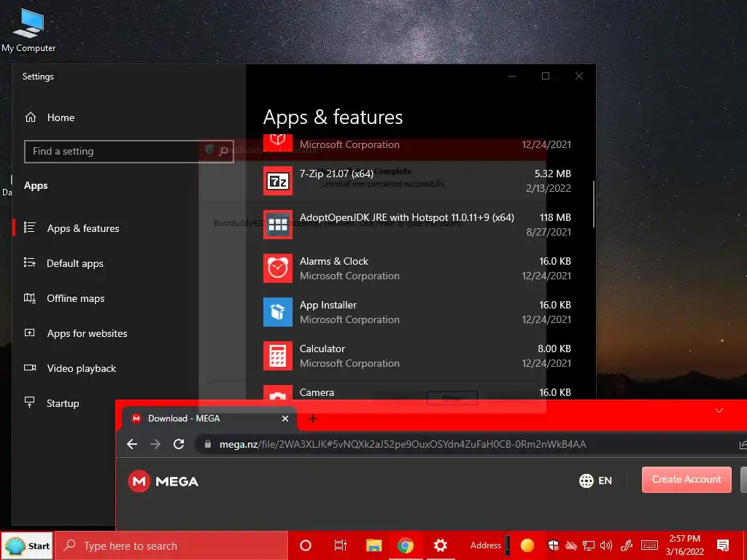
Task: Click the Find a setting search box
Action: (x=128, y=152)
